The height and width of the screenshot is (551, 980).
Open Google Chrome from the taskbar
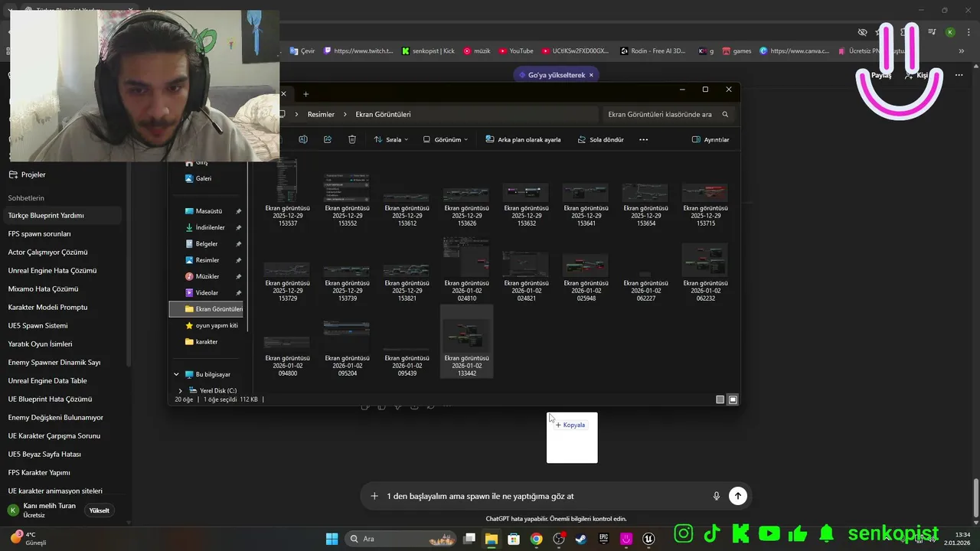(x=536, y=539)
